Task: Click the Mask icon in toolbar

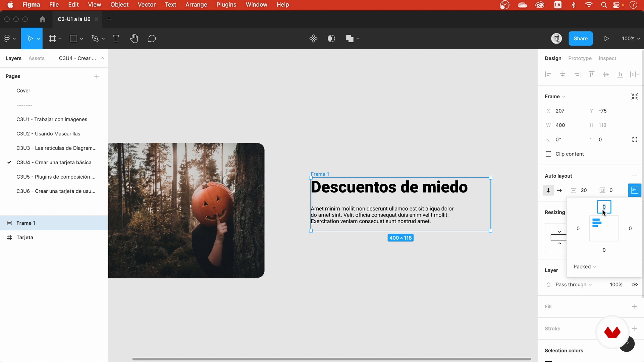Action: click(331, 39)
